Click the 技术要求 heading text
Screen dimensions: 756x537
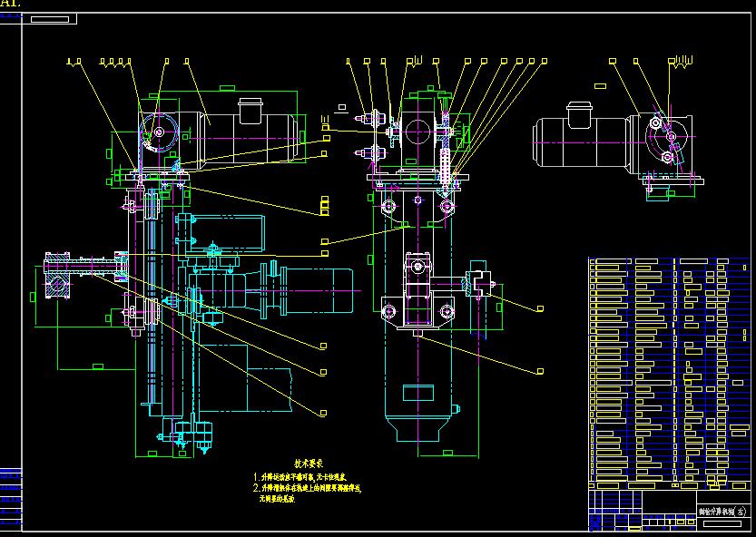point(309,464)
